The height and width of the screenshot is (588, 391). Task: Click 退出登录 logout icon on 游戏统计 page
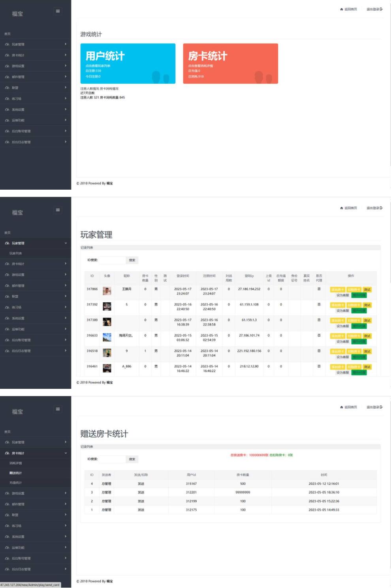coord(381,9)
